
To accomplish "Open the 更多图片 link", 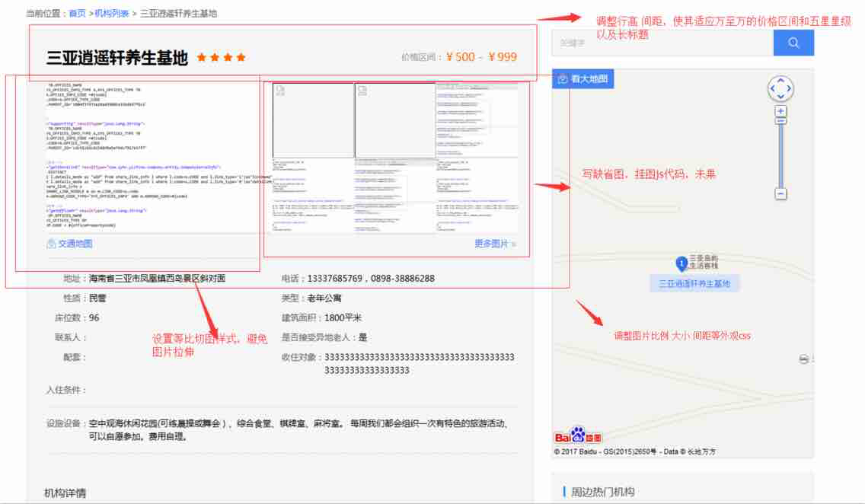I will pos(494,244).
